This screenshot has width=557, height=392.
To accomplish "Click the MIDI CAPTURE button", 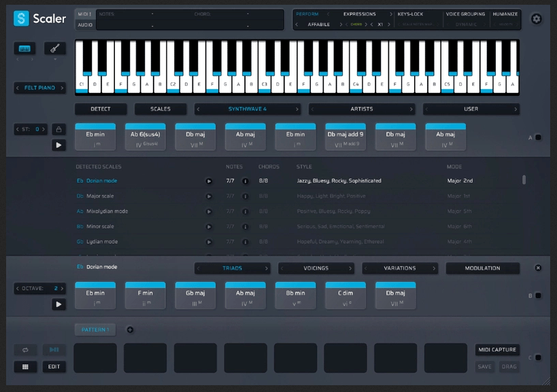I will 497,350.
